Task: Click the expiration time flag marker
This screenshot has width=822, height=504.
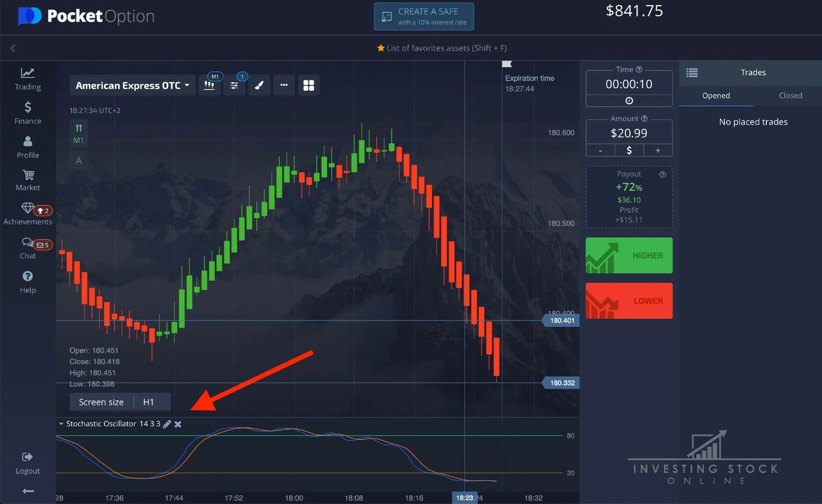Action: pos(507,64)
